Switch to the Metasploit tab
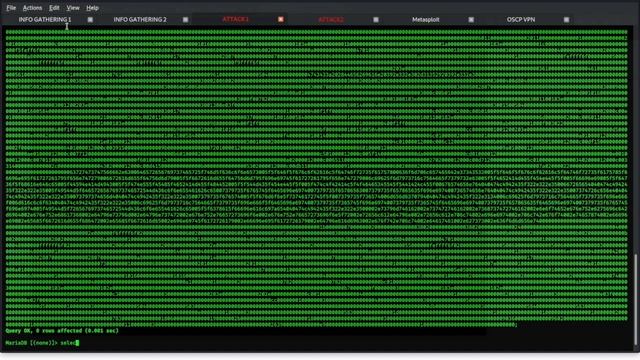 click(426, 19)
